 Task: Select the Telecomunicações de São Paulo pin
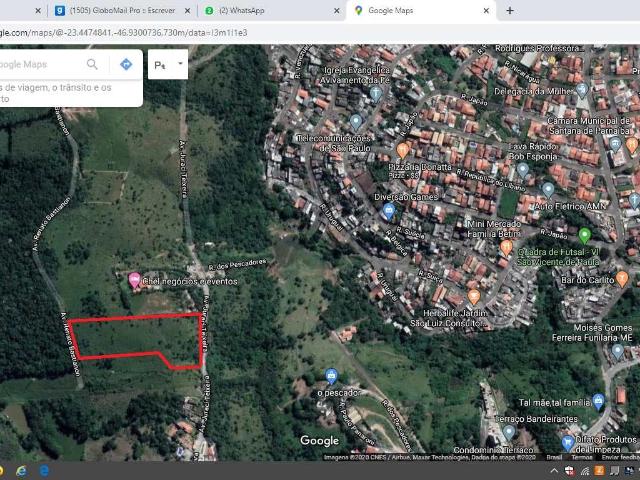click(356, 122)
